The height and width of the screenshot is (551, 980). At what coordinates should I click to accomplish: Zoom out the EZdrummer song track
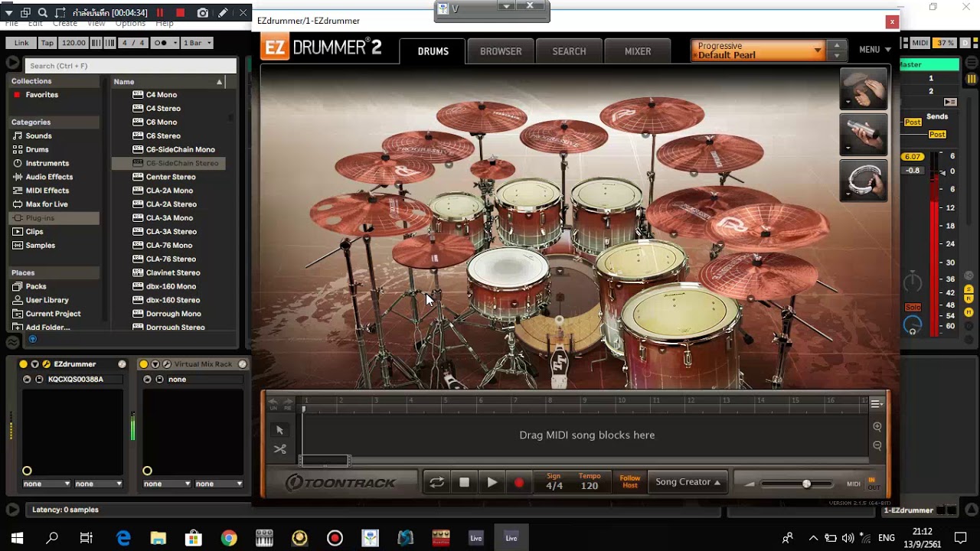(x=877, y=445)
